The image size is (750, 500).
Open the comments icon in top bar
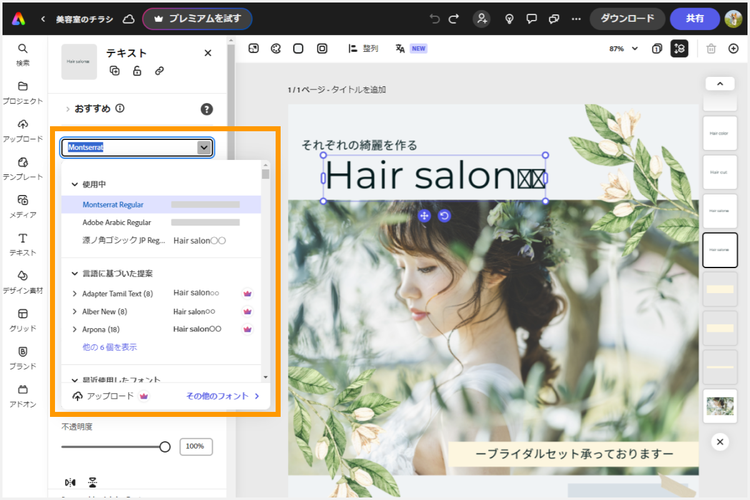pos(531,19)
